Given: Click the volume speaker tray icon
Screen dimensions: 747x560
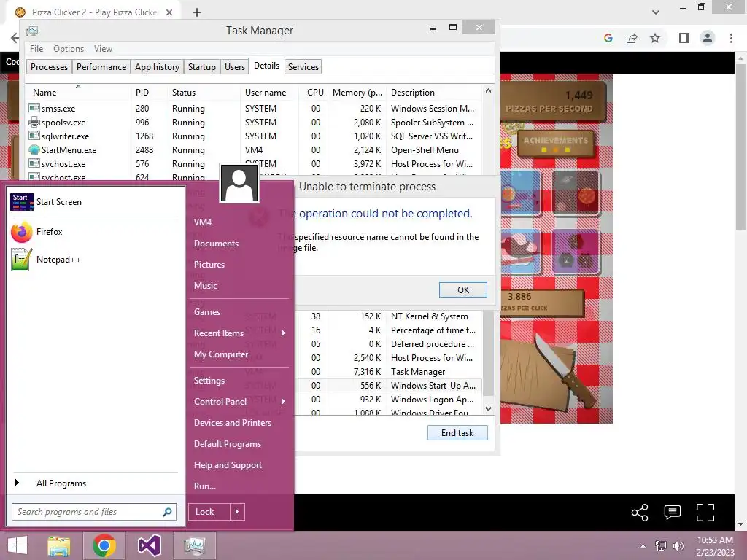Looking at the screenshot, I should click(678, 545).
